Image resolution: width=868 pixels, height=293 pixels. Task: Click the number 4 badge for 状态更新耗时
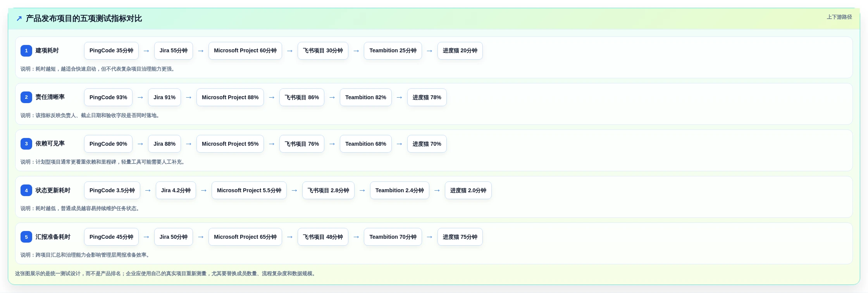(26, 190)
